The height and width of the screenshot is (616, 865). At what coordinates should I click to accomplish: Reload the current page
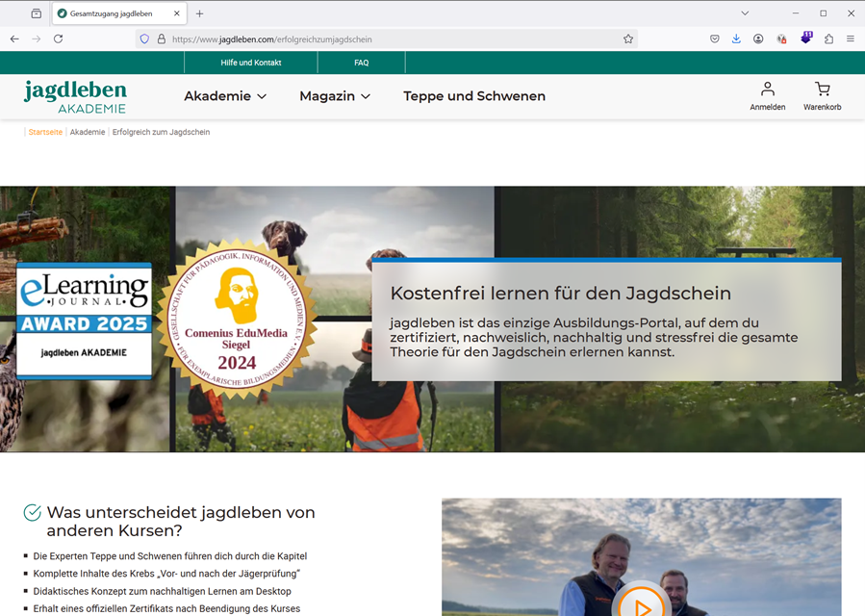[60, 38]
